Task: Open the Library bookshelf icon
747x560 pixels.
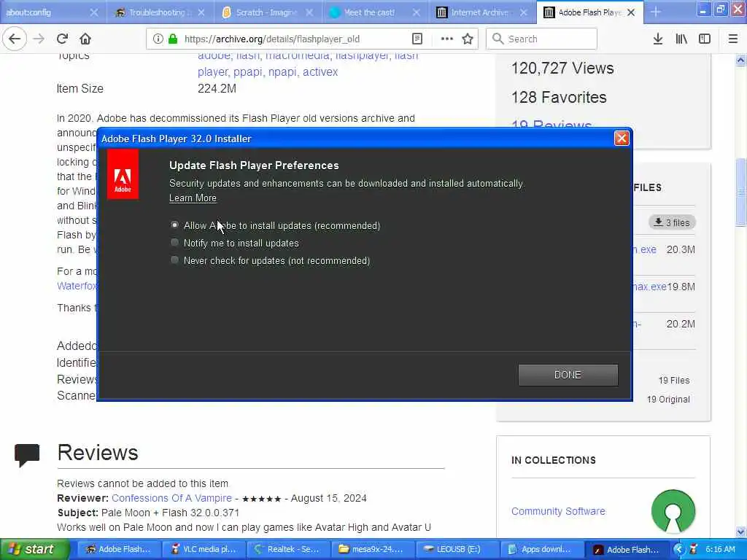Action: [x=681, y=39]
